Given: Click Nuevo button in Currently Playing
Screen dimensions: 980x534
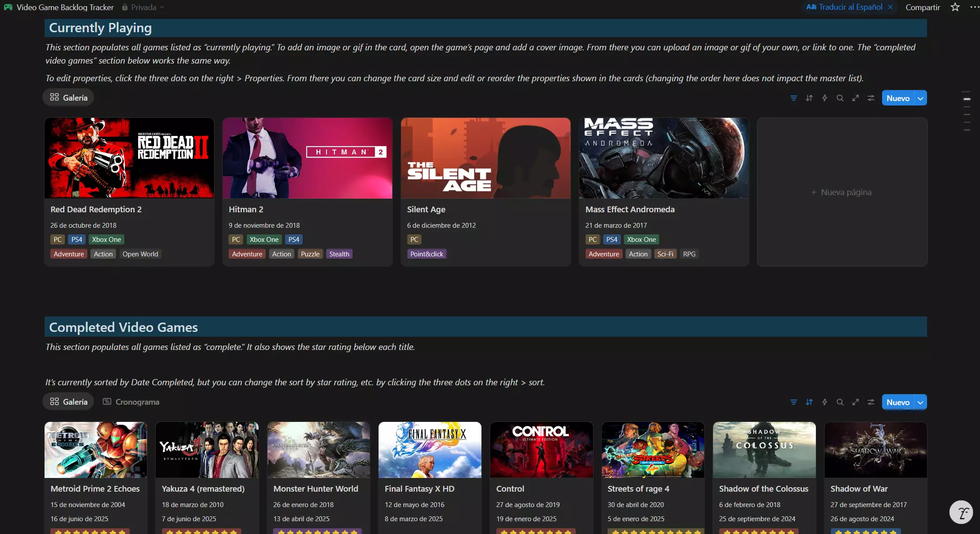Looking at the screenshot, I should 898,98.
